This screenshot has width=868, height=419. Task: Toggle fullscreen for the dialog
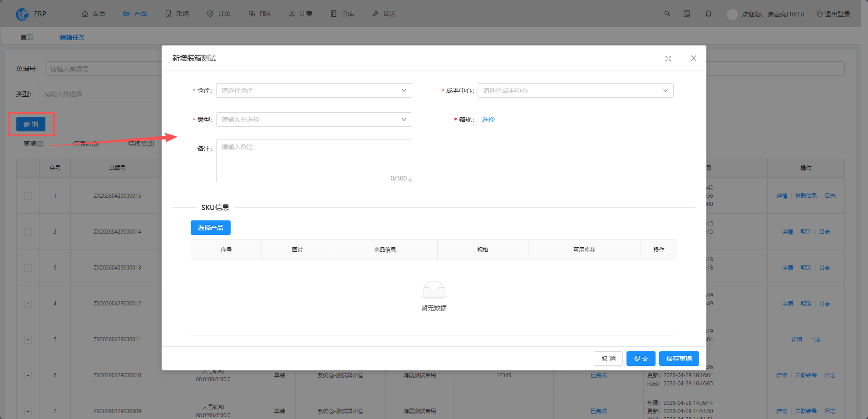click(x=668, y=59)
